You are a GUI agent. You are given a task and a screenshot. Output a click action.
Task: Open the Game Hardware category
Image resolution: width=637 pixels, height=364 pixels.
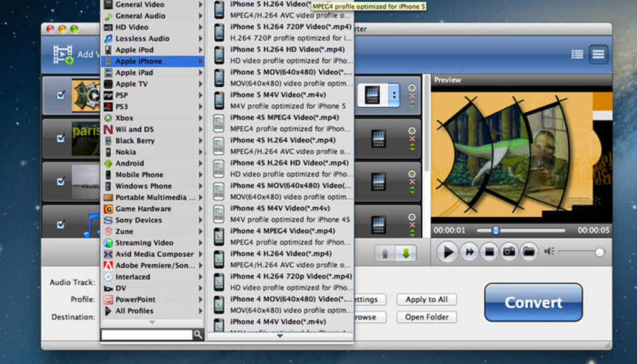coord(153,209)
